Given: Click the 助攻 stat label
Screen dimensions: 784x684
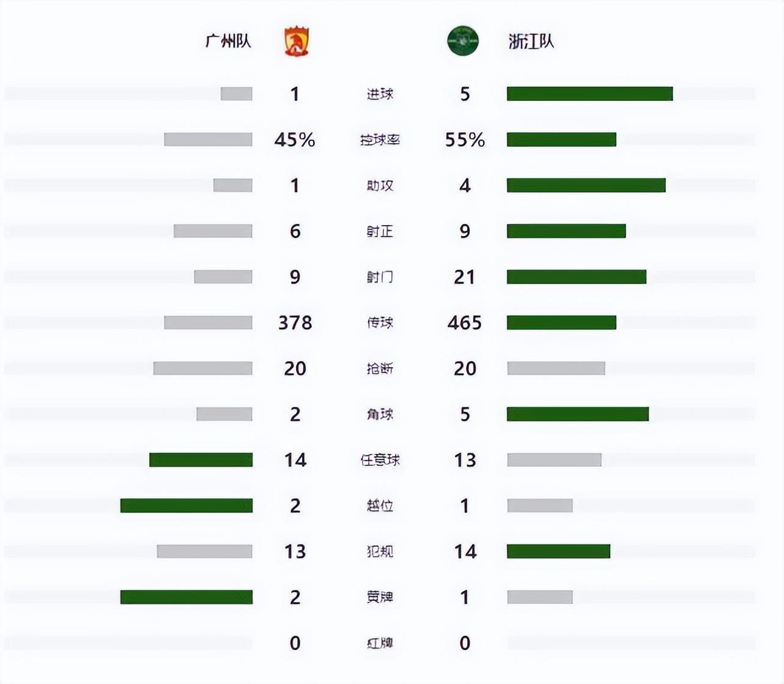Looking at the screenshot, I should [380, 185].
